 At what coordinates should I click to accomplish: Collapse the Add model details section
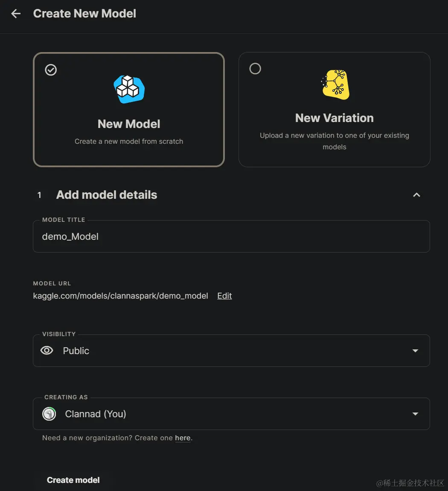(416, 195)
